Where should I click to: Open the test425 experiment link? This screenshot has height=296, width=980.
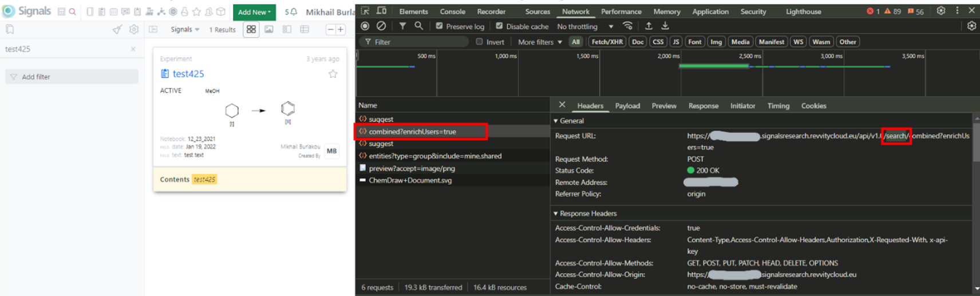188,74
